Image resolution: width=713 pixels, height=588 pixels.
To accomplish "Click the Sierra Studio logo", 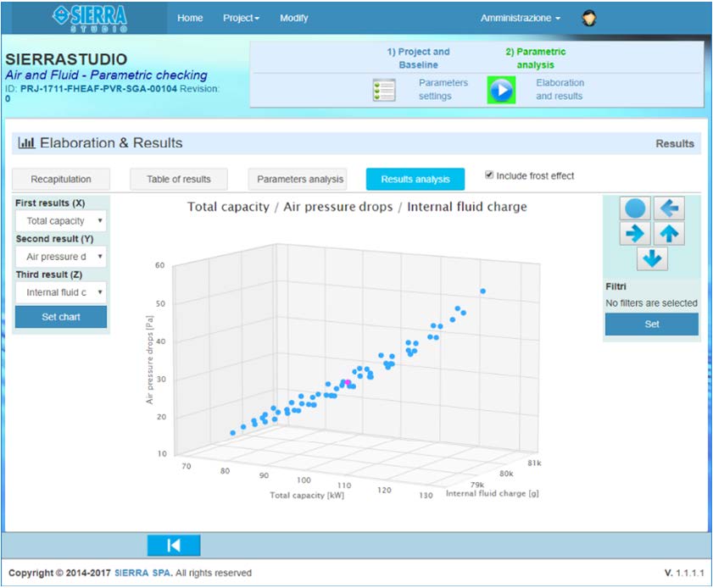I will 90,18.
